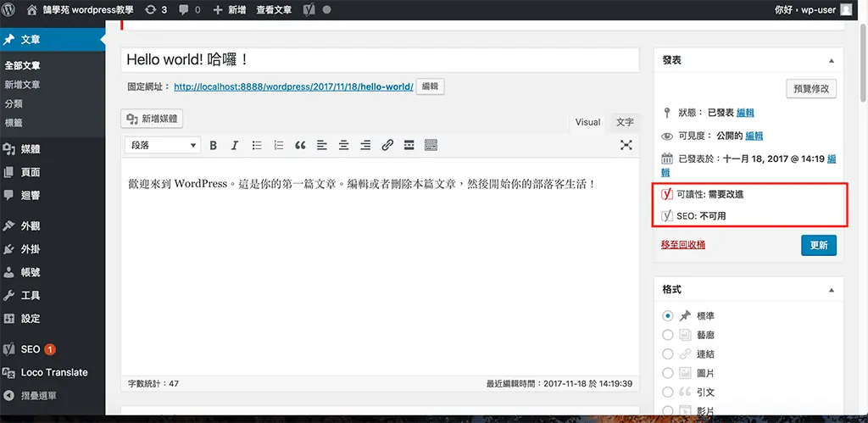The height and width of the screenshot is (423, 868).
Task: Align text left in the editor
Action: 322,145
